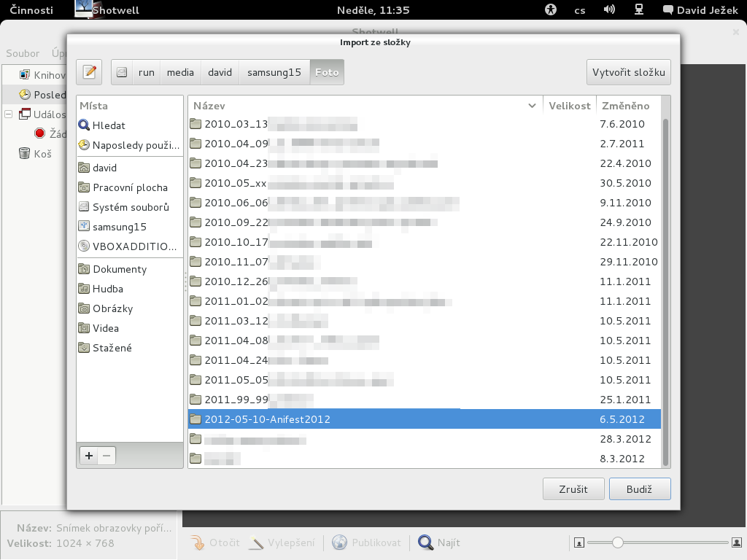Open the David Ježek user menu
The height and width of the screenshot is (560, 747).
tap(700, 10)
